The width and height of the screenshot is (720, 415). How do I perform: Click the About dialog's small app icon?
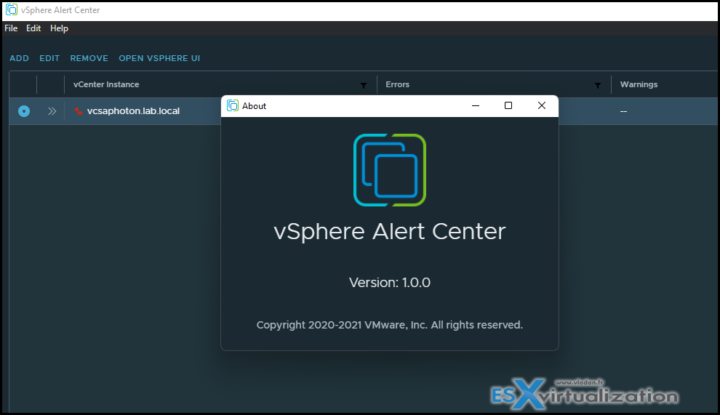[x=233, y=105]
